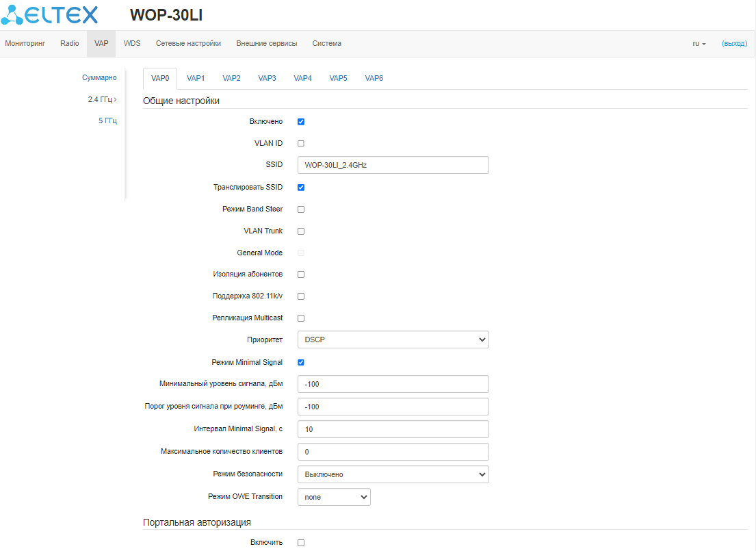Viewport: 756px width, 551px height.
Task: Go to the Сетевые настройки menu
Action: point(188,43)
